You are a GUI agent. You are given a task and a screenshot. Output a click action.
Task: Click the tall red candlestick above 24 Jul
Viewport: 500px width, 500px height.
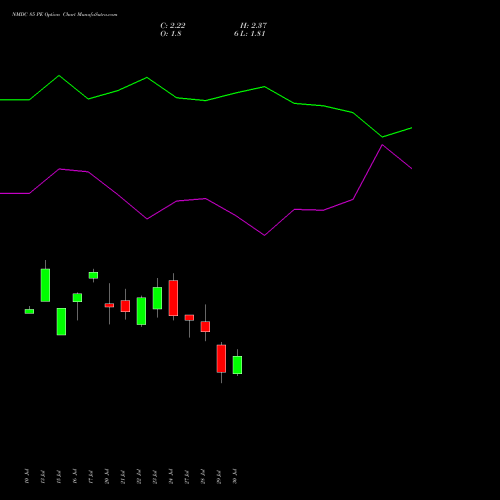pyautogui.click(x=173, y=298)
